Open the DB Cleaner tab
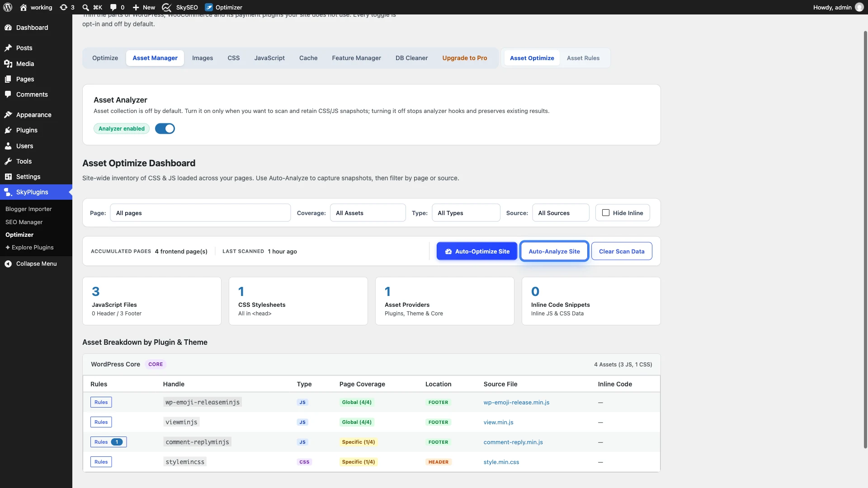Viewport: 868px width, 488px height. click(411, 58)
